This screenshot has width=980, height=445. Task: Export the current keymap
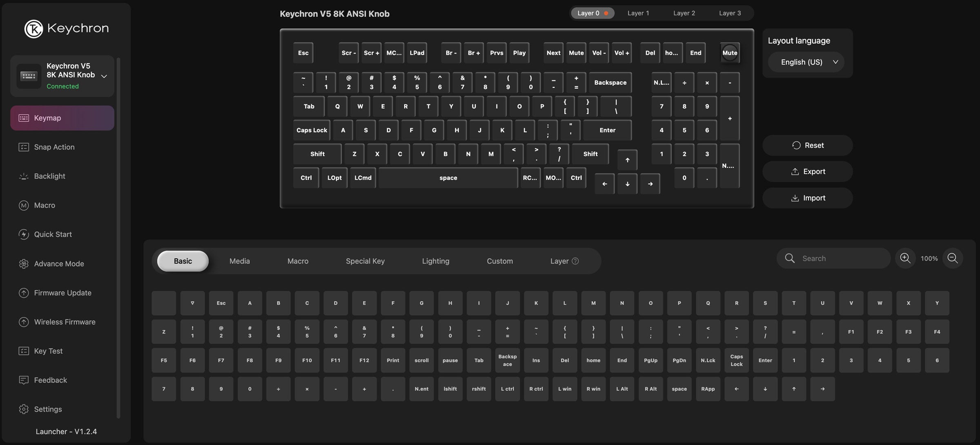807,171
